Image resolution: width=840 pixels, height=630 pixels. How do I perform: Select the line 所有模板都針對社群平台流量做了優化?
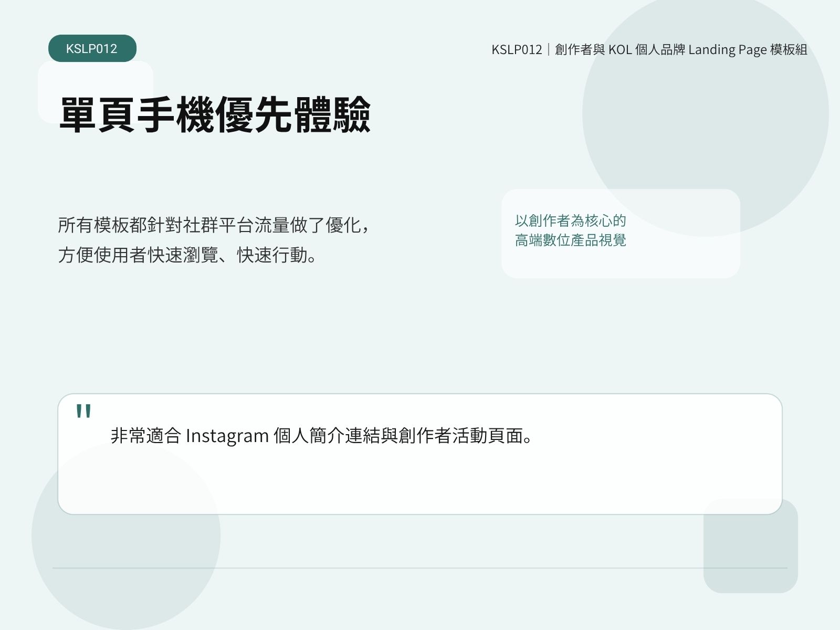(209, 225)
